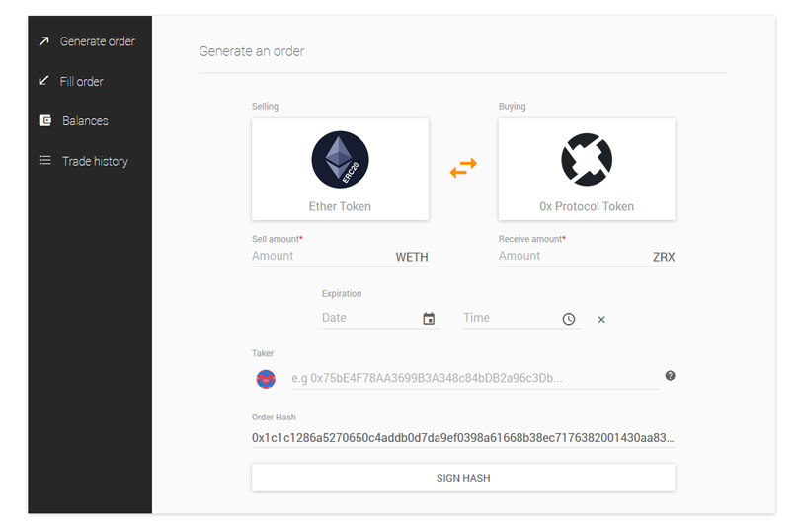The image size is (798, 532).
Task: Click the Expiration label
Action: tap(342, 293)
